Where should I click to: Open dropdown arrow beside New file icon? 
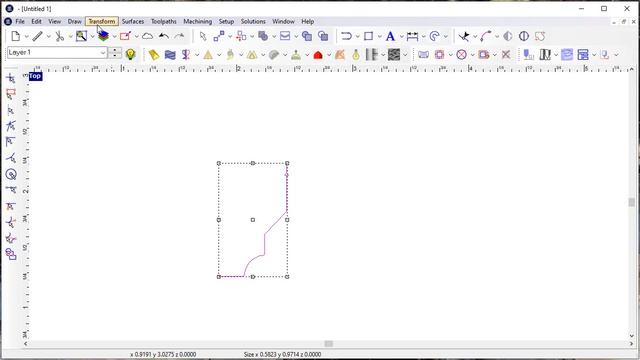(x=27, y=37)
